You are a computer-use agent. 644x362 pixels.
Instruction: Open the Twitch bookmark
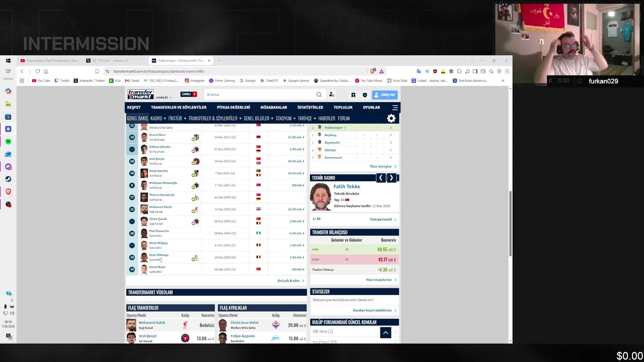(x=62, y=80)
